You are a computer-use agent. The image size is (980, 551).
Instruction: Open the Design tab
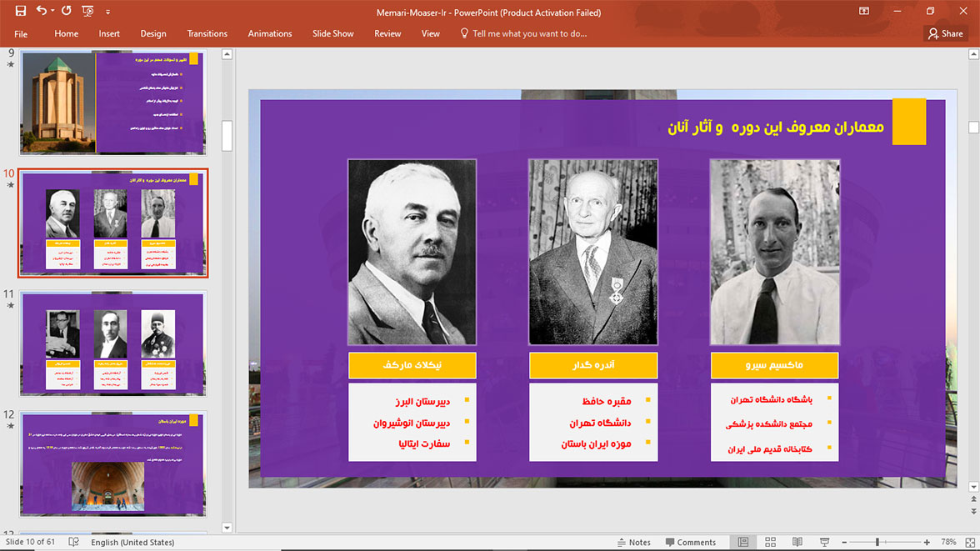click(x=153, y=33)
